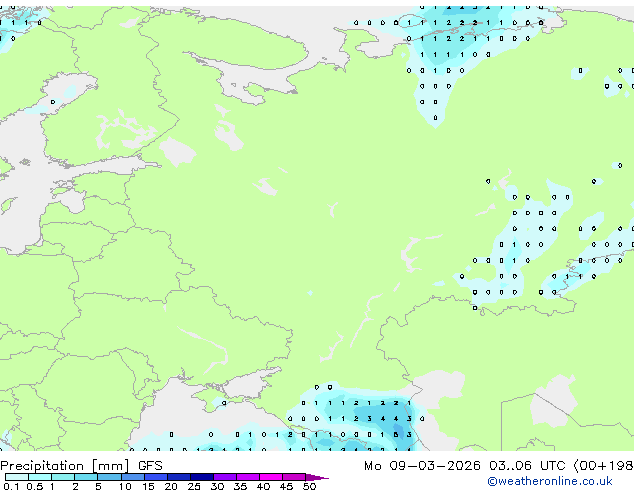Click the 0.1–0.5 mm legend color box

(17, 477)
